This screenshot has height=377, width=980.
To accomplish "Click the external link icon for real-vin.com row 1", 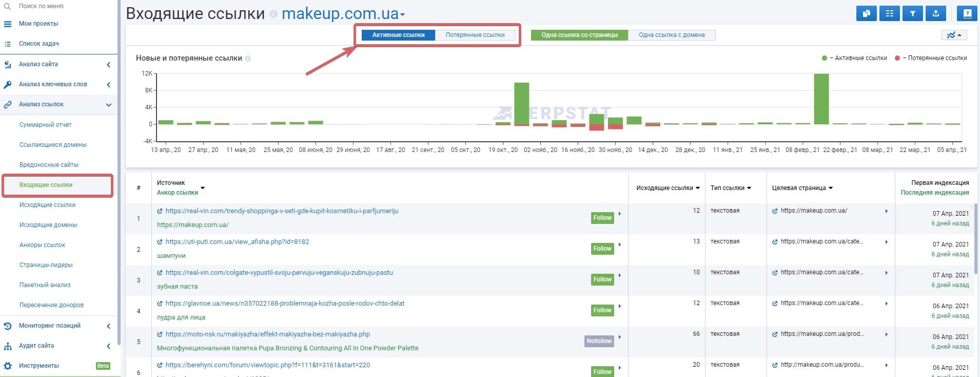I will click(x=160, y=211).
